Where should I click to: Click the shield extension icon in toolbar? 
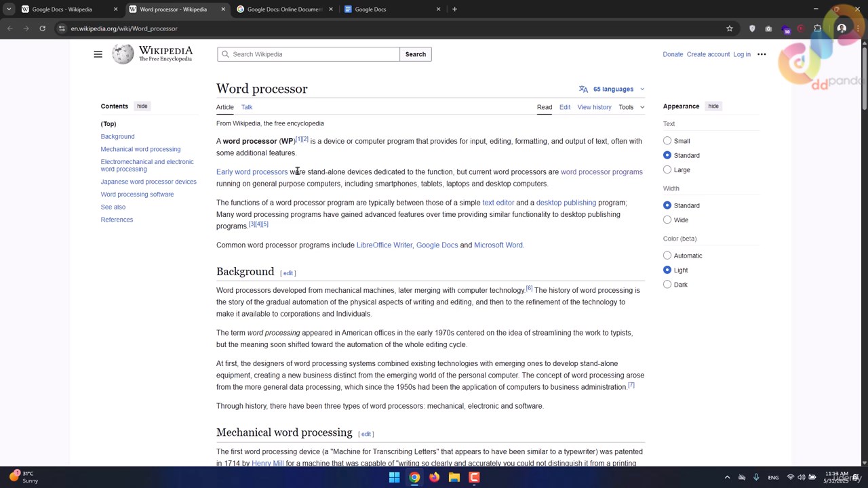point(752,28)
